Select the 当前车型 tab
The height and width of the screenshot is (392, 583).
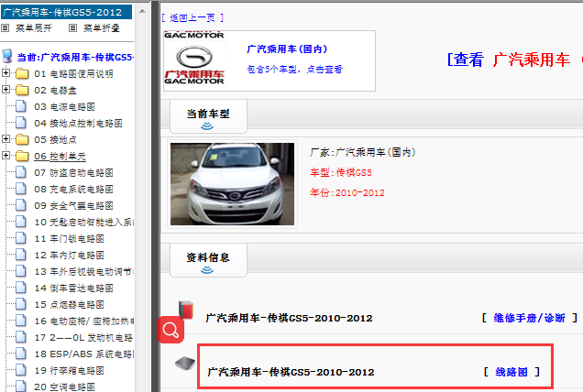point(208,116)
